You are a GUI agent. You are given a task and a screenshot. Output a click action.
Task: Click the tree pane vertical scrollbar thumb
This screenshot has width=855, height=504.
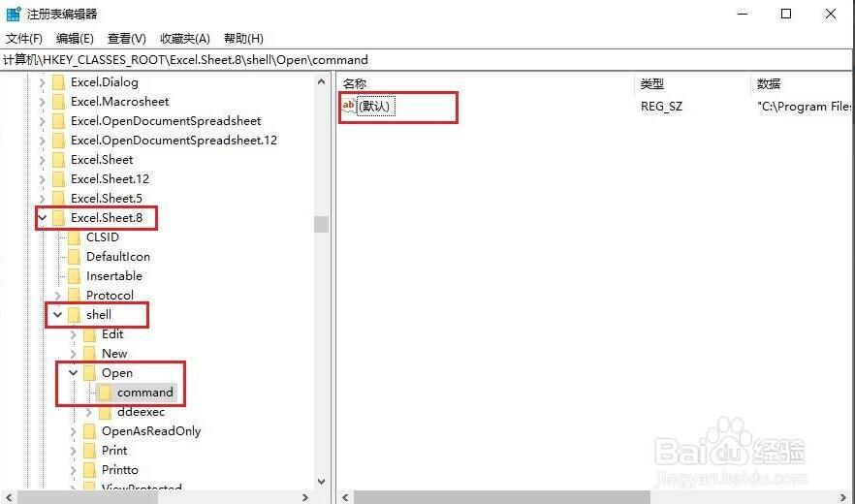[x=322, y=224]
